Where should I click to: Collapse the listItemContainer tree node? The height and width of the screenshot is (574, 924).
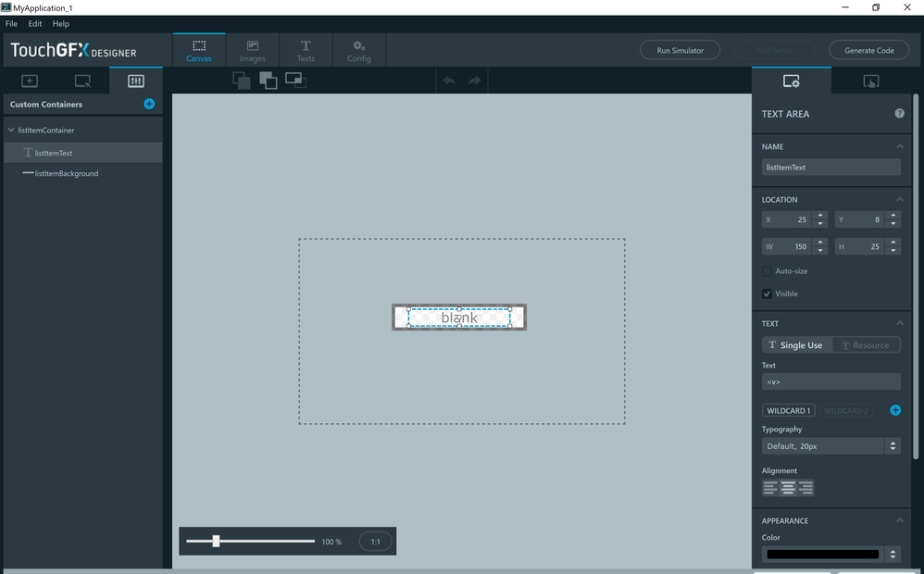[10, 130]
